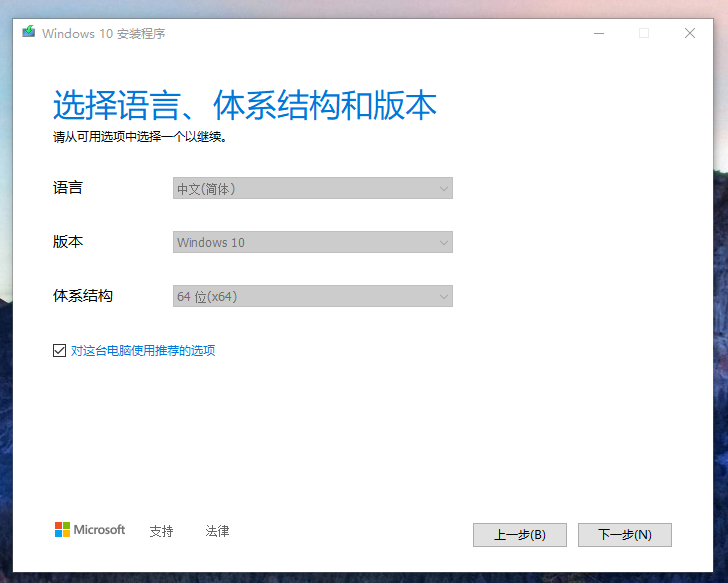Click the 下一步(N) button
Viewport: 728px width, 583px height.
[x=624, y=535]
